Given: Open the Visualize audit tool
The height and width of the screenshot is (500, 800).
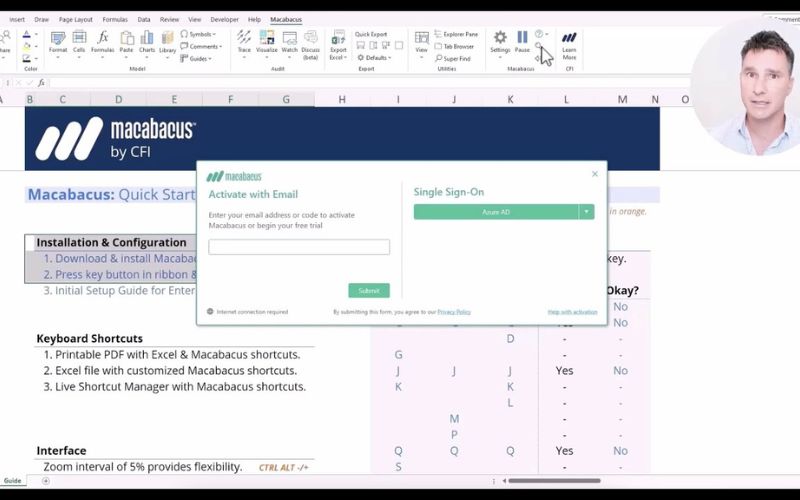Looking at the screenshot, I should click(x=267, y=42).
